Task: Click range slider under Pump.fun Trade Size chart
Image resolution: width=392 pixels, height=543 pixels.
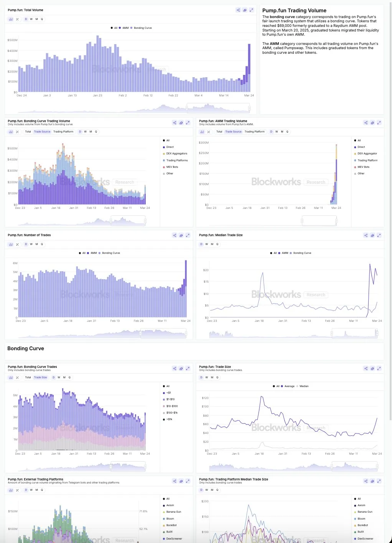Action: [354, 467]
